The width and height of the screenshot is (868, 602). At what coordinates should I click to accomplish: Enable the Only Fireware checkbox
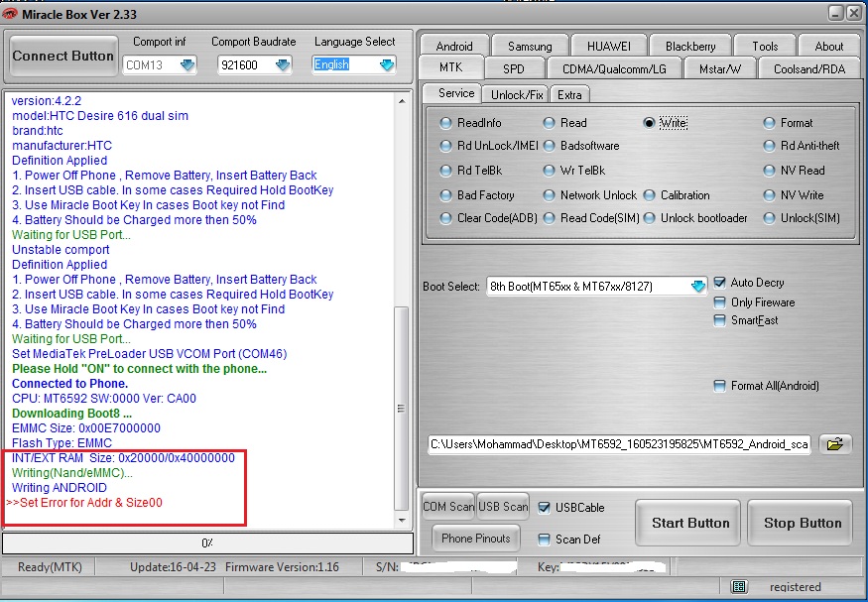(x=719, y=302)
